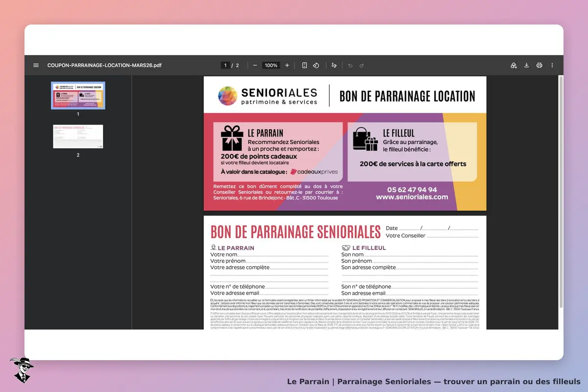The height and width of the screenshot is (392, 588).
Task: Click the detective avatar logo at the bottom left
Action: pyautogui.click(x=21, y=370)
